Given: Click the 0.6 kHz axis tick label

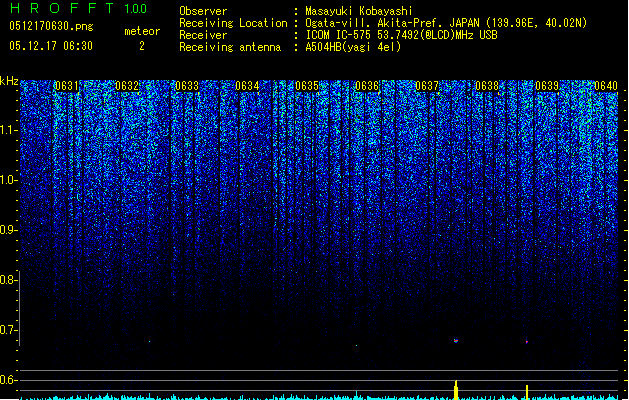Looking at the screenshot, I should [8, 380].
